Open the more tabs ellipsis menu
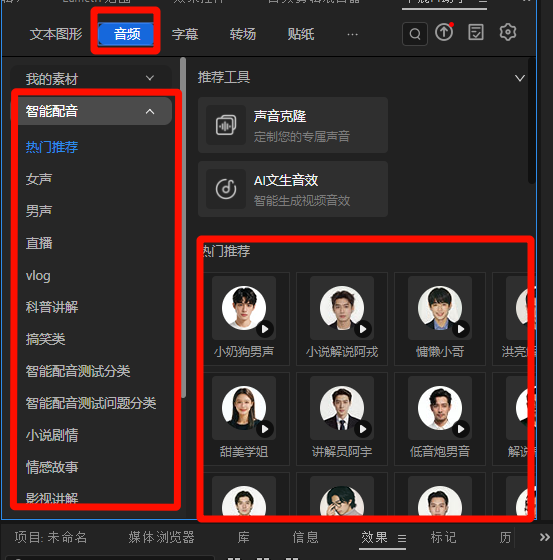Screen dimensions: 553x560 coord(352,35)
